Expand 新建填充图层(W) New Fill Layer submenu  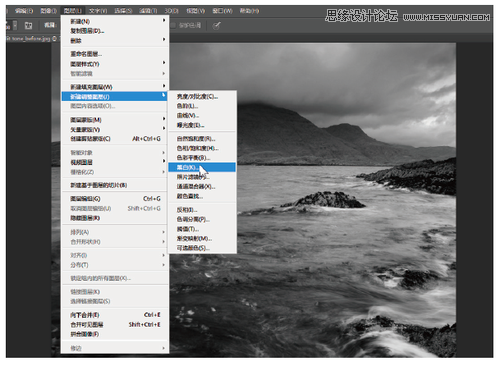[x=115, y=87]
